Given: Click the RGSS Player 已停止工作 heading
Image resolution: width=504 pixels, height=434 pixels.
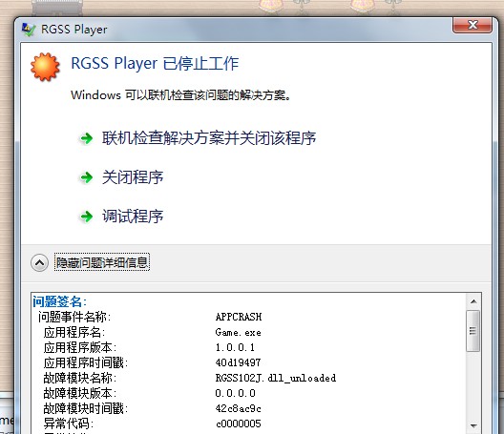Looking at the screenshot, I should (155, 63).
